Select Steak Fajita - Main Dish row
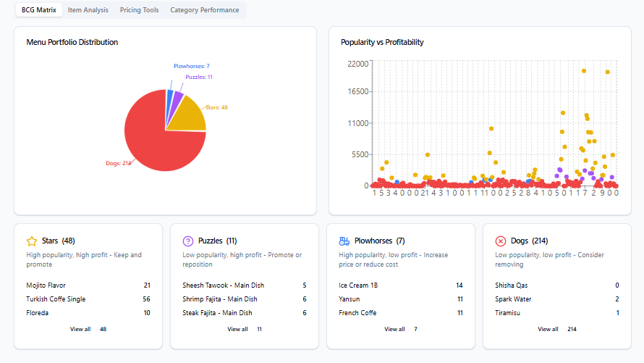 245,313
